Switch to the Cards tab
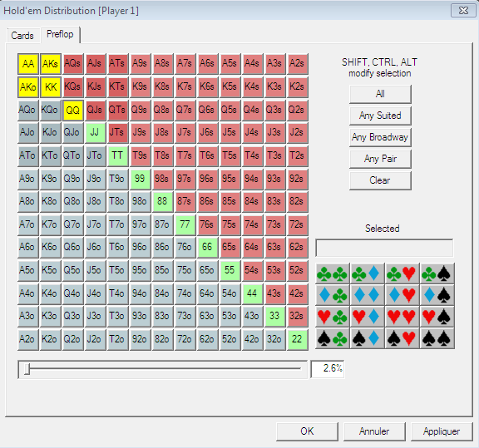This screenshot has width=479, height=448. [22, 36]
